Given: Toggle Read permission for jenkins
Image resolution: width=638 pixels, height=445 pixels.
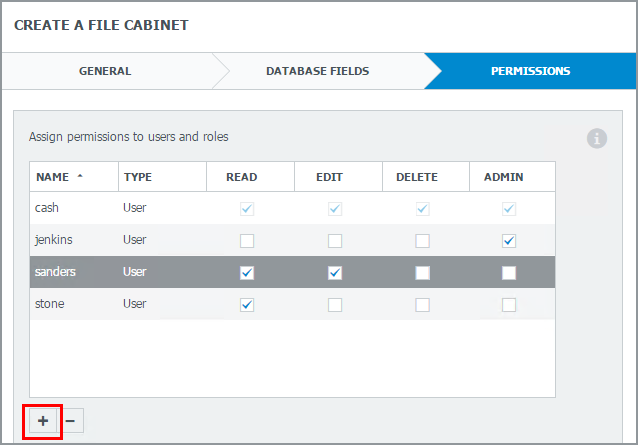Looking at the screenshot, I should [x=247, y=241].
